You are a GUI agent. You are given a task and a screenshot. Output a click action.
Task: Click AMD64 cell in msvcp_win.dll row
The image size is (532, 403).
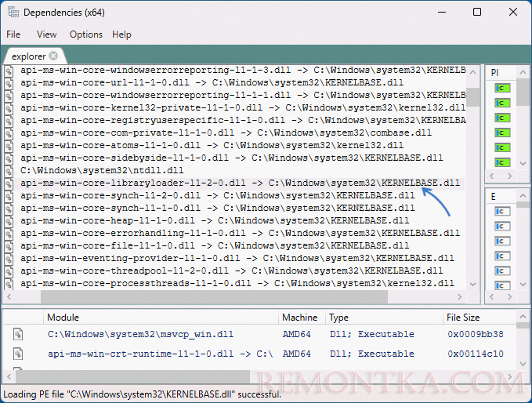(x=296, y=335)
